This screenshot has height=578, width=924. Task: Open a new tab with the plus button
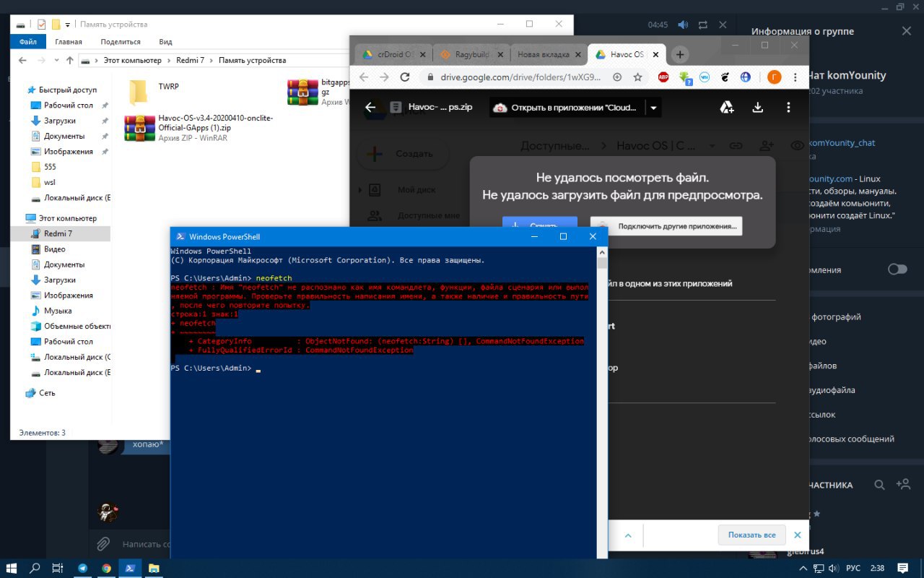click(679, 54)
